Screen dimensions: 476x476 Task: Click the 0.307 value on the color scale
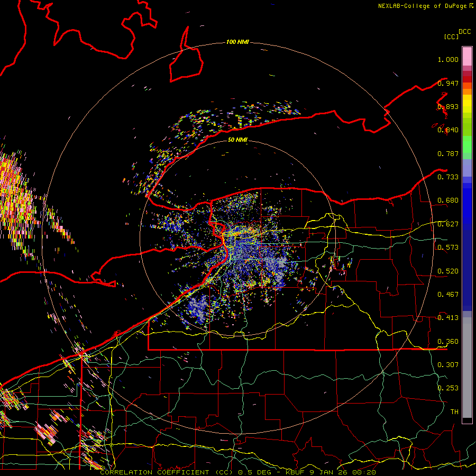pos(448,364)
